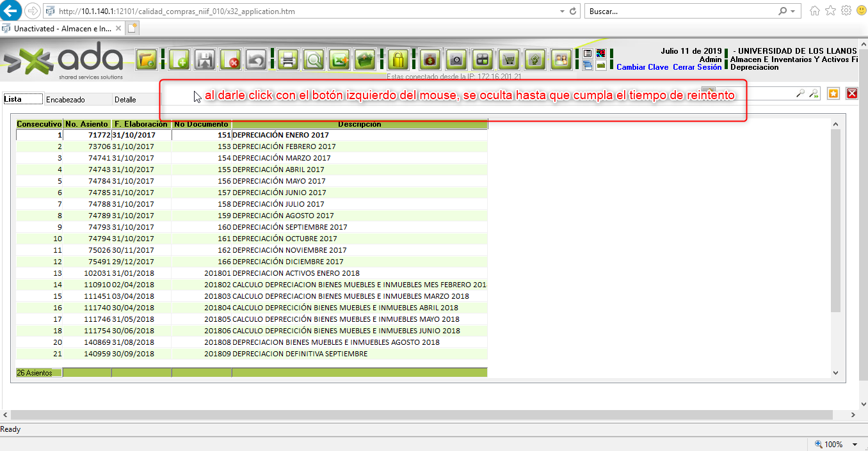
Task: Open the 100% zoom level dropdown
Action: pos(855,444)
